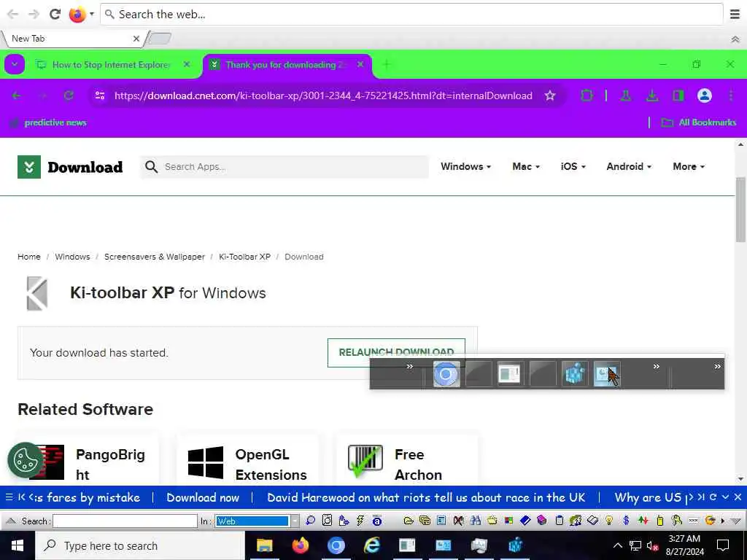Click the dollar sign icon in search toolbar

click(626, 521)
